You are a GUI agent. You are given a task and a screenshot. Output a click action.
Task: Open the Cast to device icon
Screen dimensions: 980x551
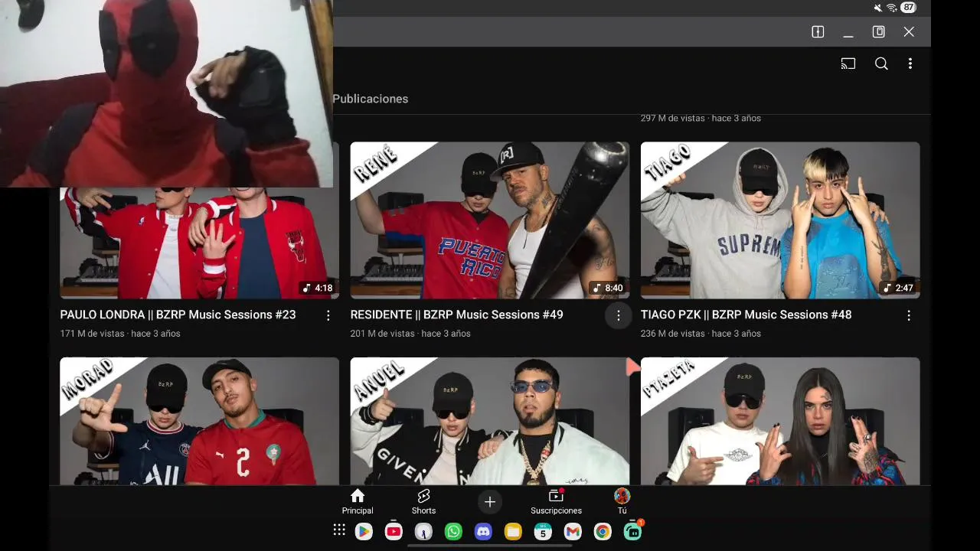coord(848,64)
